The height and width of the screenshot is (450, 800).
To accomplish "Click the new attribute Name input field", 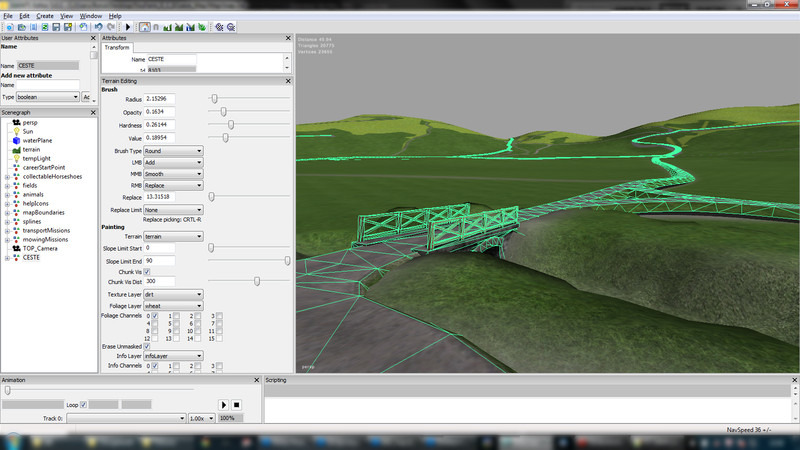I will (x=47, y=85).
